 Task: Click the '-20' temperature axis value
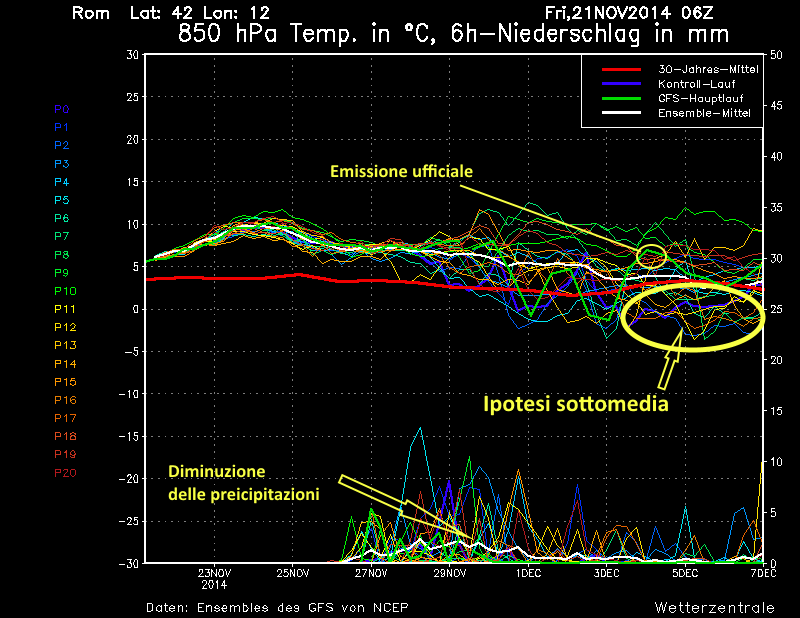[x=129, y=479]
